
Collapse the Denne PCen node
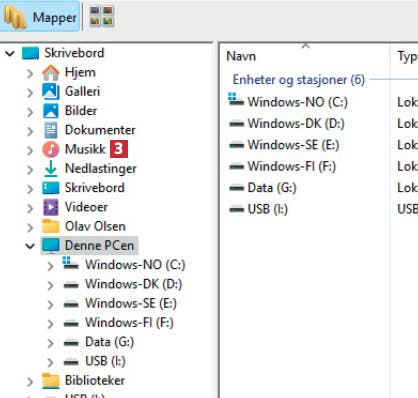[30, 246]
